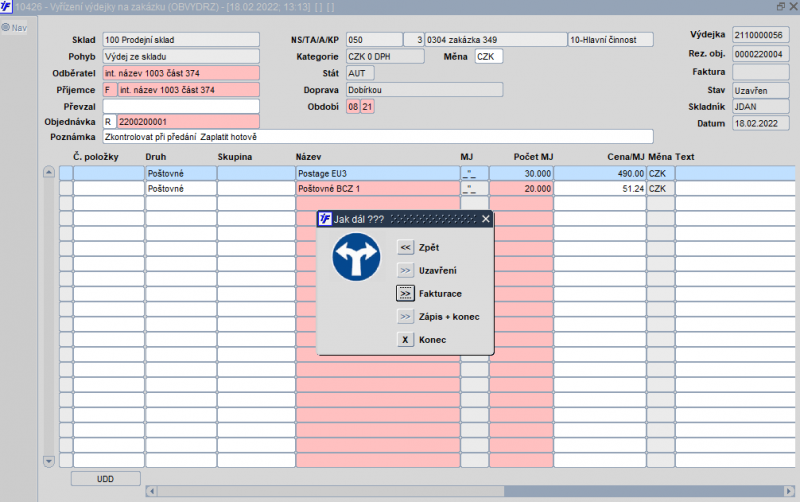Click the Odběratel field
The height and width of the screenshot is (502, 800).
(181, 73)
